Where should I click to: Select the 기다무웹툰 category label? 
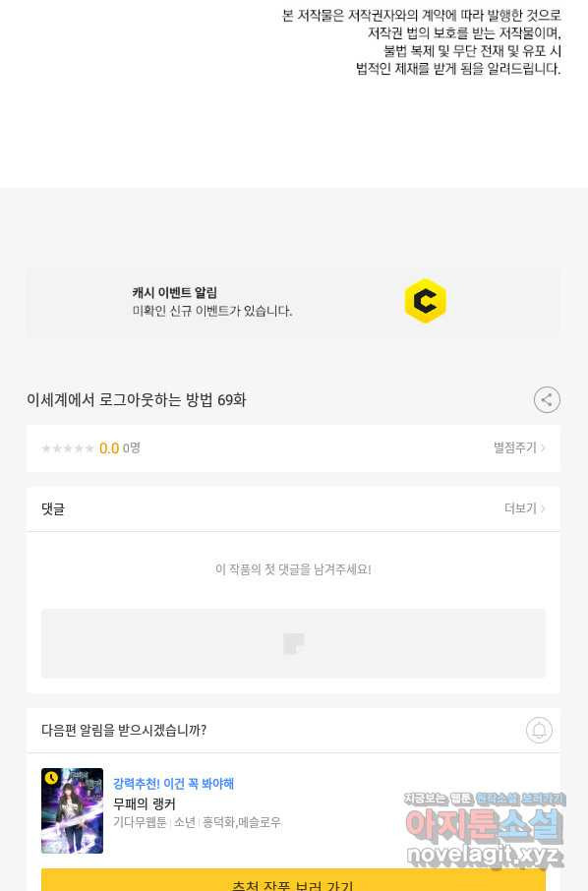[x=140, y=822]
